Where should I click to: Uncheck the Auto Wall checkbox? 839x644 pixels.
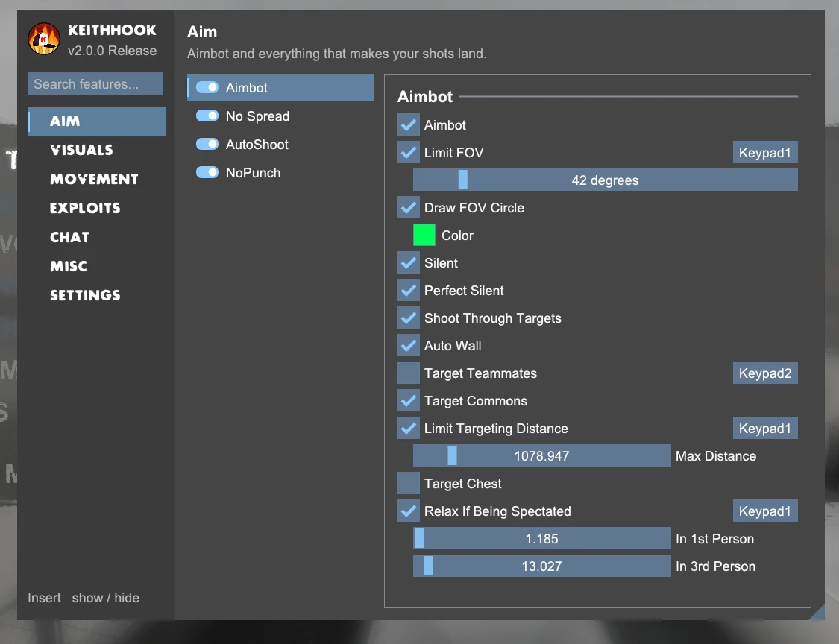coord(409,346)
